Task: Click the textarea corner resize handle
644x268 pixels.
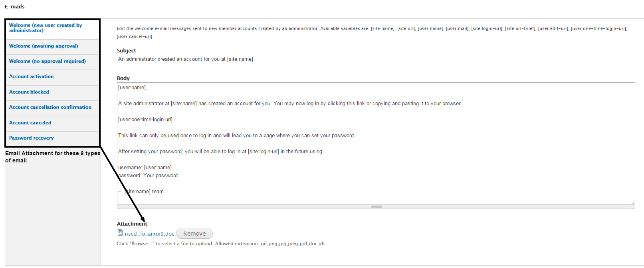Action: (632, 202)
